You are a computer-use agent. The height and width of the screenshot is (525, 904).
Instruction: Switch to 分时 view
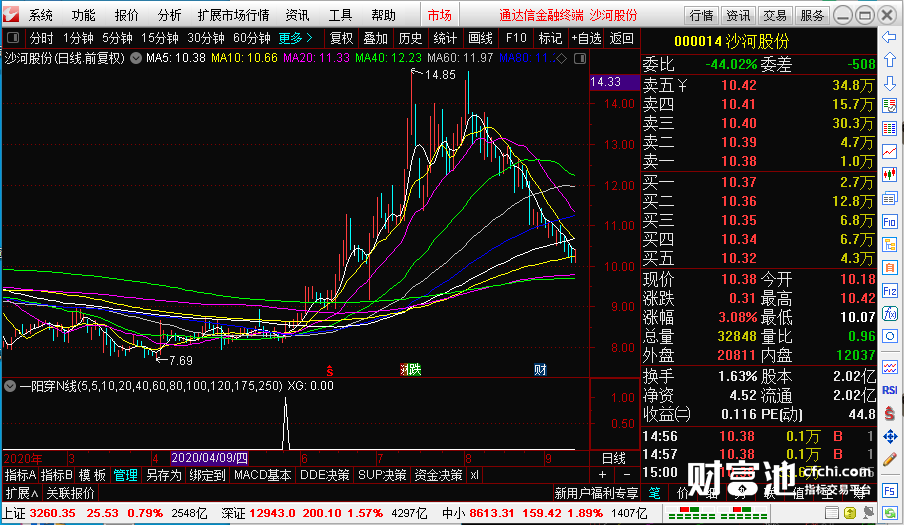(x=42, y=39)
